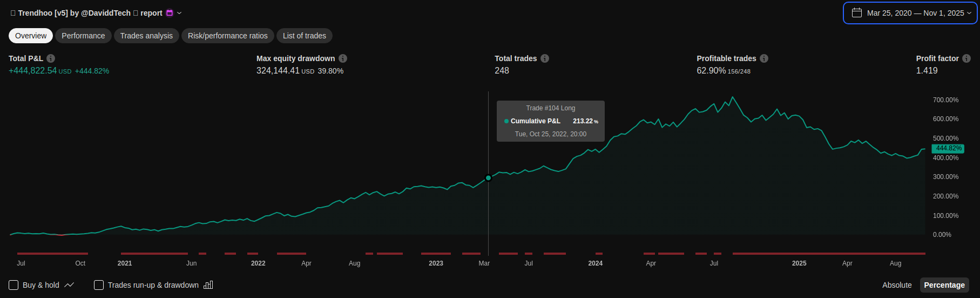Click the 444.82% current value label on axis

pyautogui.click(x=948, y=148)
